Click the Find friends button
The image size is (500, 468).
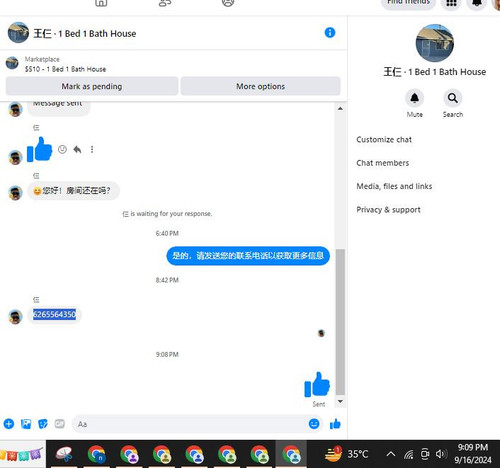(408, 3)
